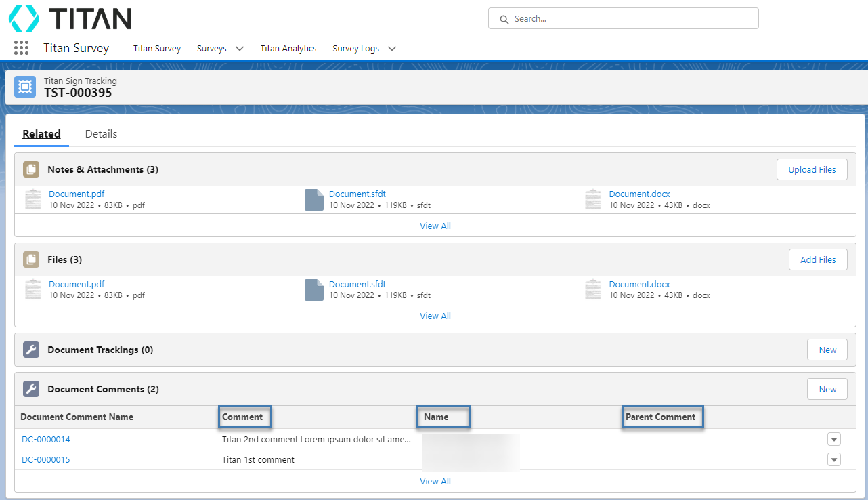Click Document.pdf thumbnail in Notes & Attachments
This screenshot has width=868, height=500.
pos(33,200)
